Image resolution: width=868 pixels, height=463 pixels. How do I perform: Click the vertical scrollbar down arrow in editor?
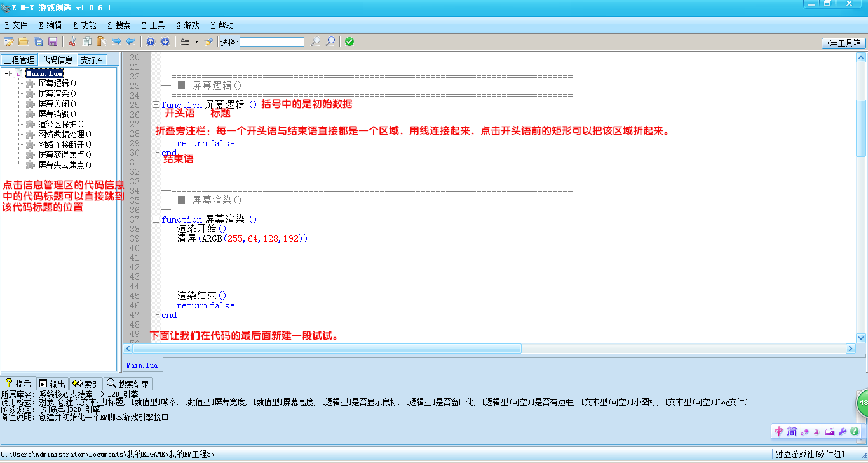pyautogui.click(x=862, y=338)
